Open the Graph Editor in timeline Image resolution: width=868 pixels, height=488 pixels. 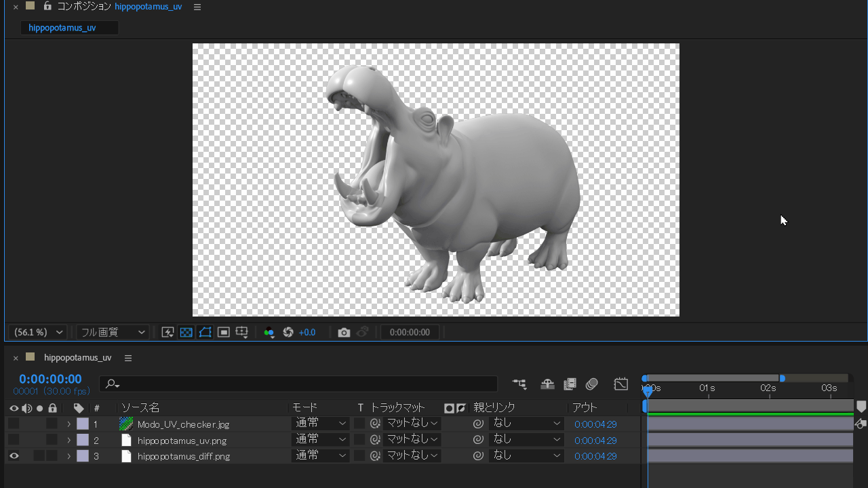pyautogui.click(x=620, y=384)
